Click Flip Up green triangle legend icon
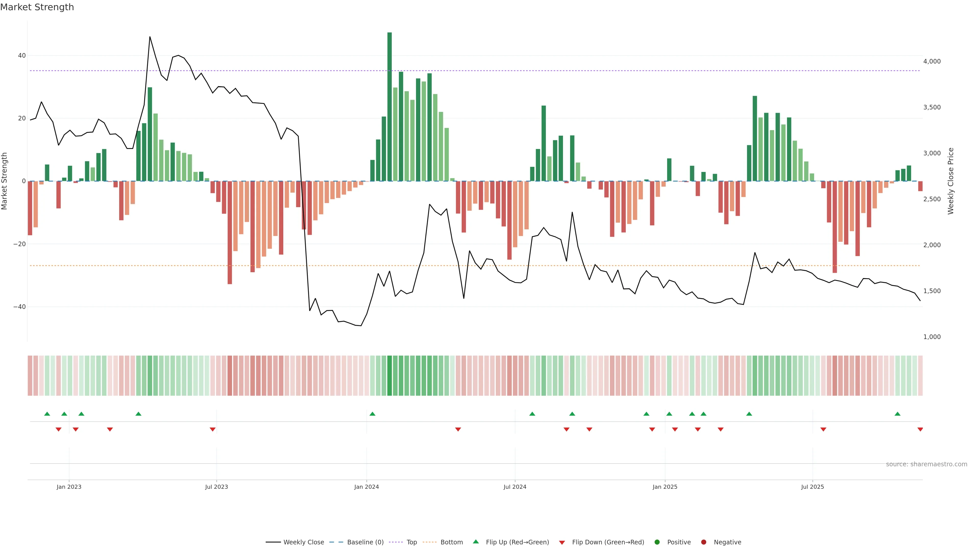Screen dimensions: 980x551 pos(475,542)
